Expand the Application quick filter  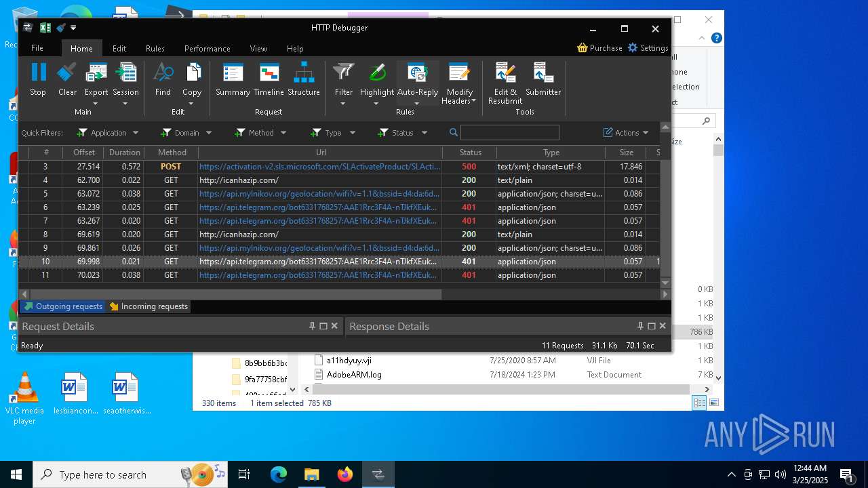(x=136, y=133)
